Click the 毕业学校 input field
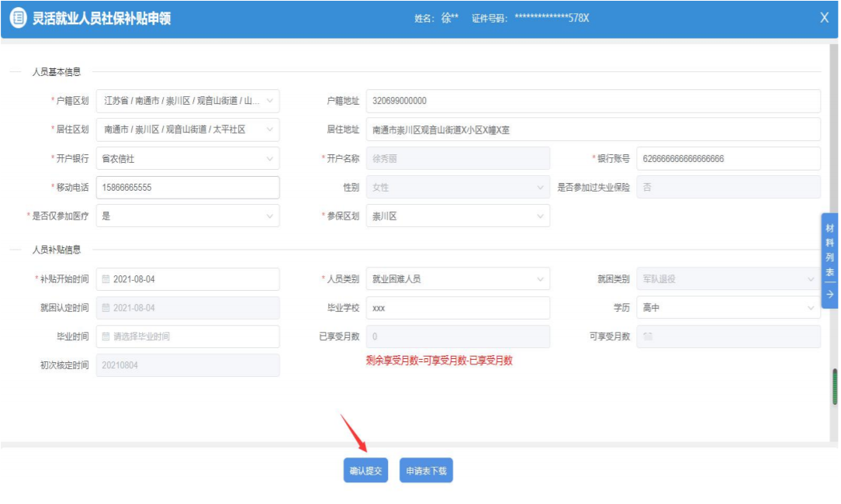The width and height of the screenshot is (841, 504). [x=458, y=308]
